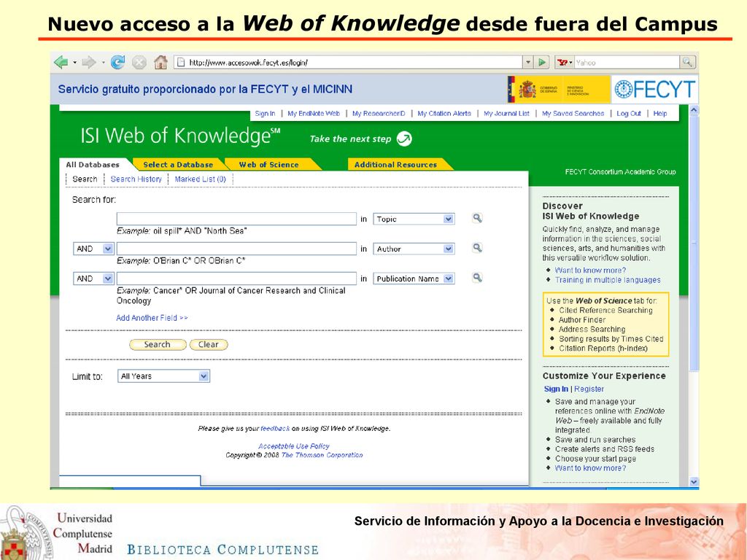This screenshot has height=560, width=747.
Task: Click the page scrollbar down arrow
Action: pyautogui.click(x=694, y=481)
